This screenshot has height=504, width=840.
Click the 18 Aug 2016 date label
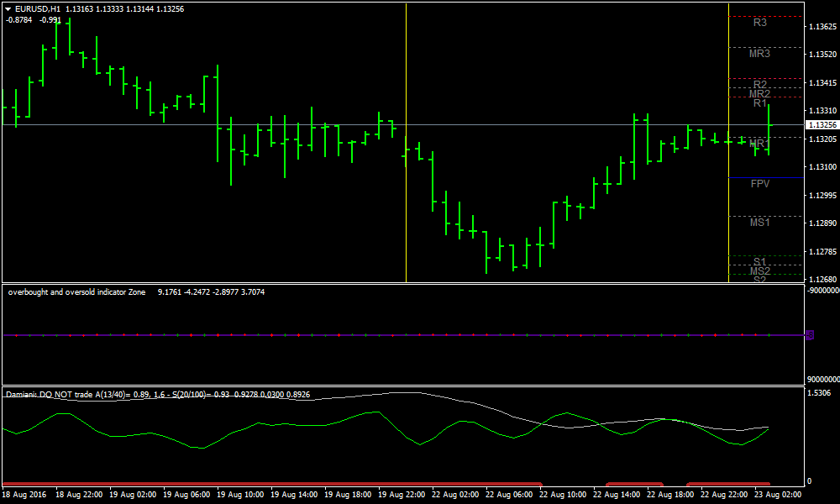(25, 495)
